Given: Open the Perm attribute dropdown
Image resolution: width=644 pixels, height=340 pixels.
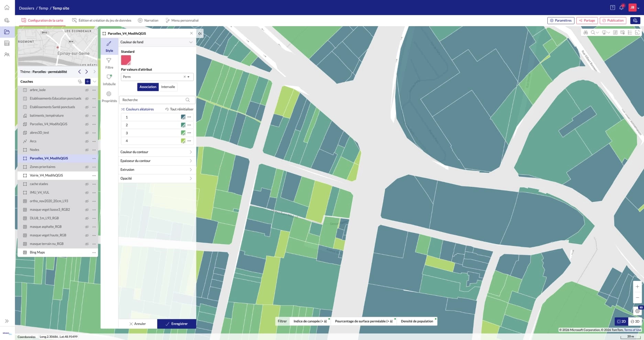Looking at the screenshot, I should click(157, 77).
